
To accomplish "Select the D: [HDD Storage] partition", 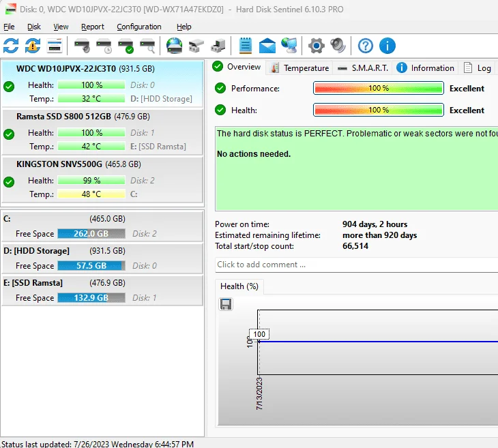I will point(102,258).
